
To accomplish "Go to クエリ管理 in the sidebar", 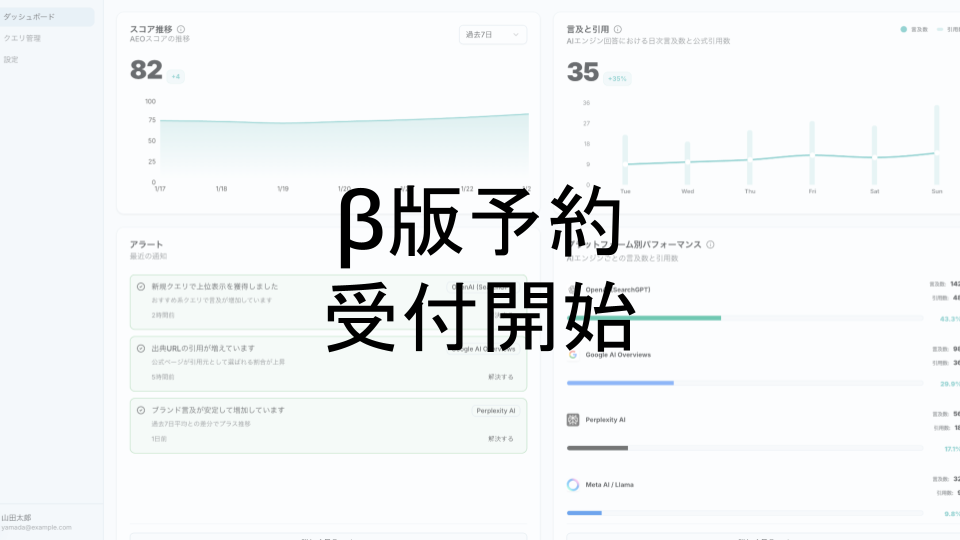I will click(24, 38).
